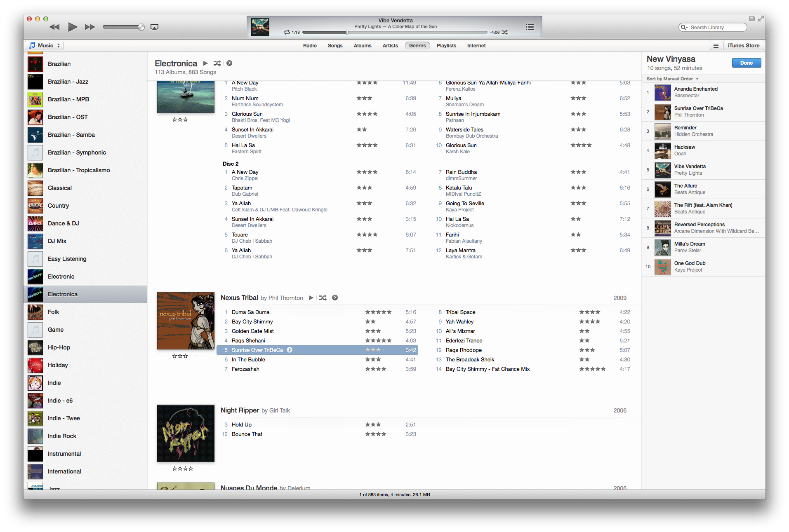
Task: Click the Nexus Tribal album cover
Action: coord(186,321)
